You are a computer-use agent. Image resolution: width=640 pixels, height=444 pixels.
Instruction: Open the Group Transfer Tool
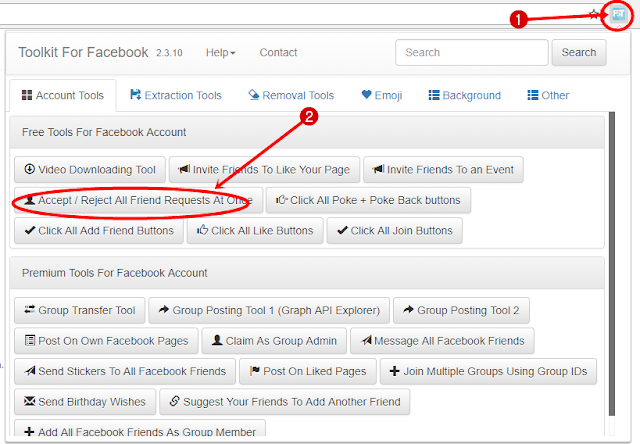(80, 310)
